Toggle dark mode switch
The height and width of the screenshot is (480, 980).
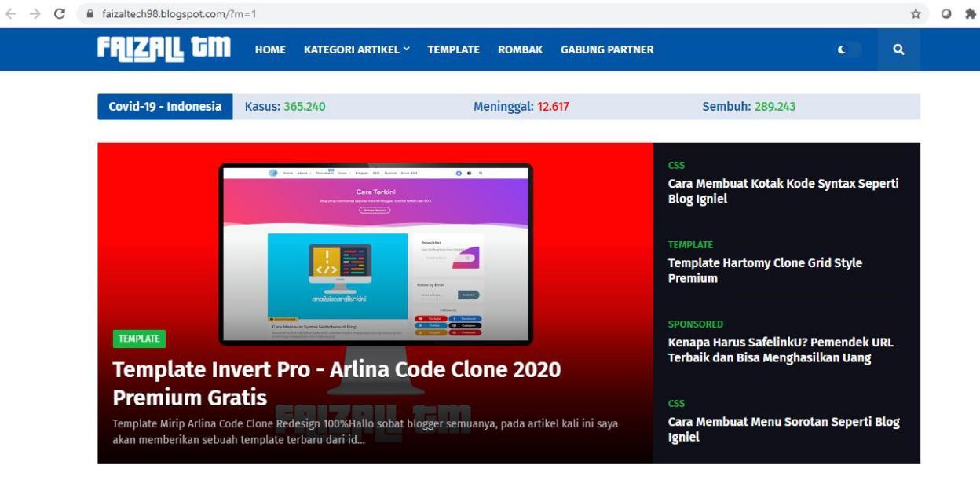(847, 49)
